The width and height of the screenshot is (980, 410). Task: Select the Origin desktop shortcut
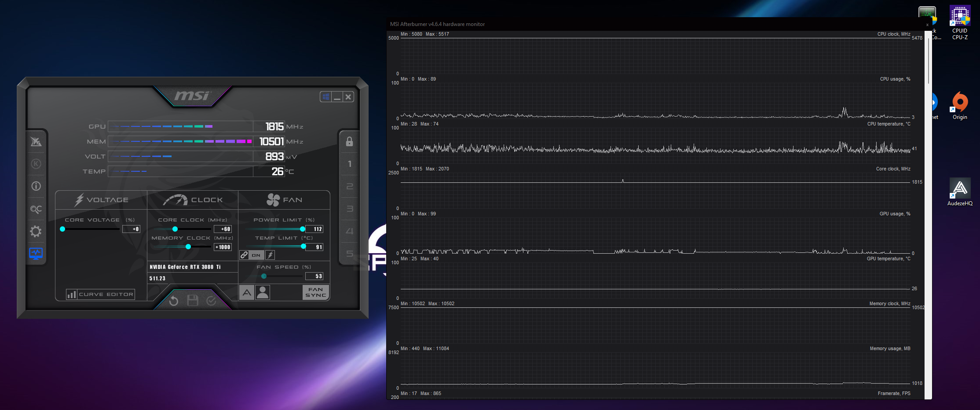(960, 106)
